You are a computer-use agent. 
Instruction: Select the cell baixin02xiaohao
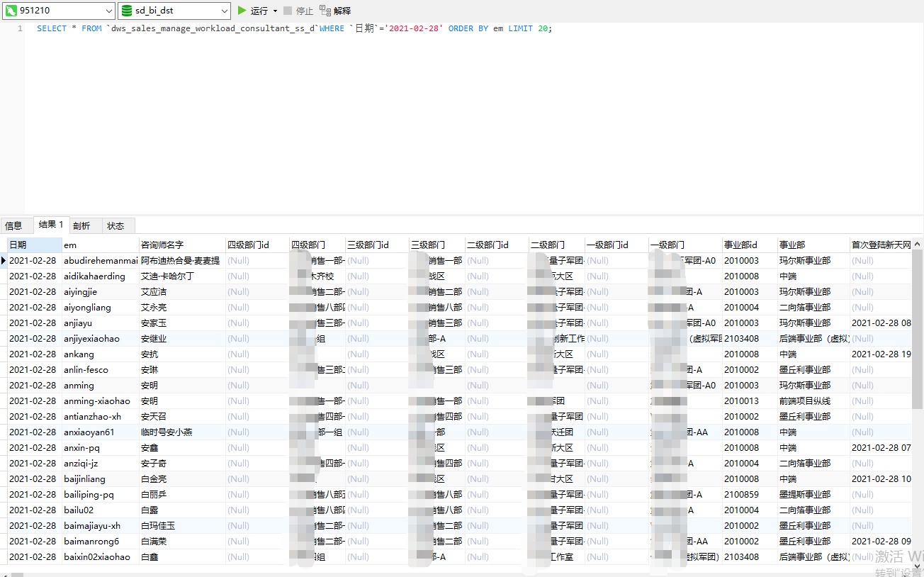101,557
